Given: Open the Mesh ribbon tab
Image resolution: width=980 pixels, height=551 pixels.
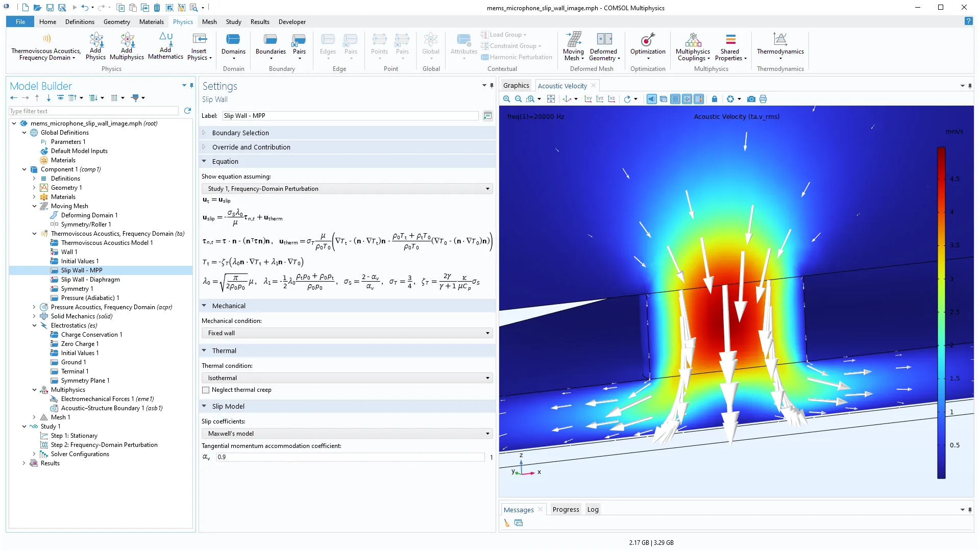Looking at the screenshot, I should (x=209, y=22).
